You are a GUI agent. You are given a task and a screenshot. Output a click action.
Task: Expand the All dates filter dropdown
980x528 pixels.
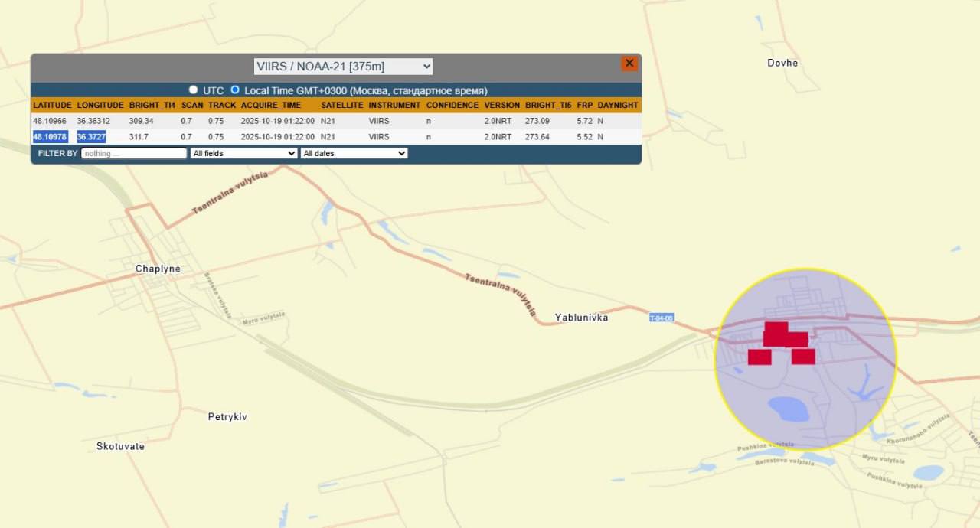point(354,153)
